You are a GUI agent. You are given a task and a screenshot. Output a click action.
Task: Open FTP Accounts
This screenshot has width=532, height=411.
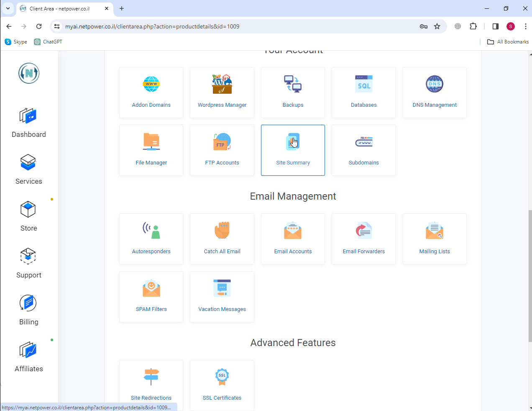[x=222, y=150]
